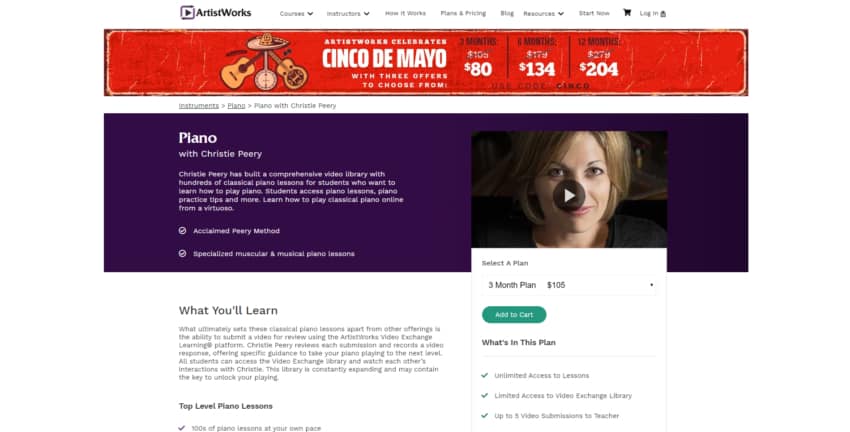The width and height of the screenshot is (850, 432).
Task: Click checkmark next to Unlimited Access to Lessons
Action: tap(485, 375)
